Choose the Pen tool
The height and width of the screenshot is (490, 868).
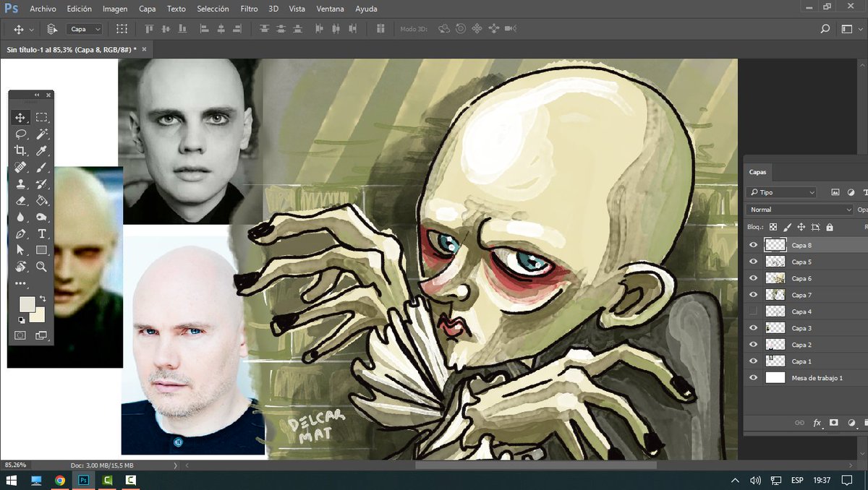(x=21, y=233)
